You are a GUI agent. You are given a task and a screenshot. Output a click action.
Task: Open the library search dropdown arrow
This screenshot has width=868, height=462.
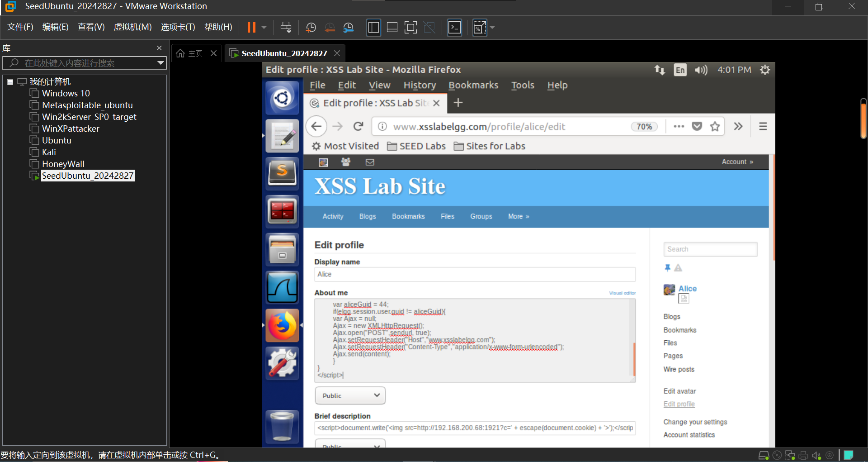click(x=160, y=63)
